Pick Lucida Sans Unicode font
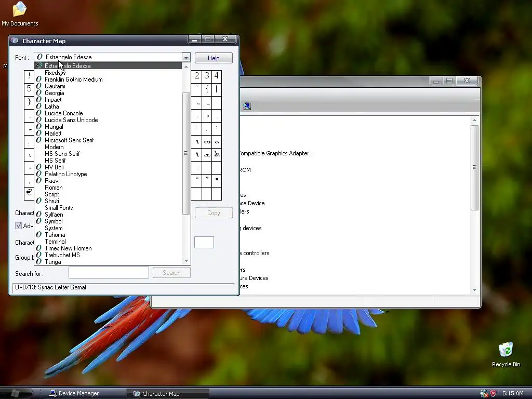Image resolution: width=532 pixels, height=399 pixels. 108,120
